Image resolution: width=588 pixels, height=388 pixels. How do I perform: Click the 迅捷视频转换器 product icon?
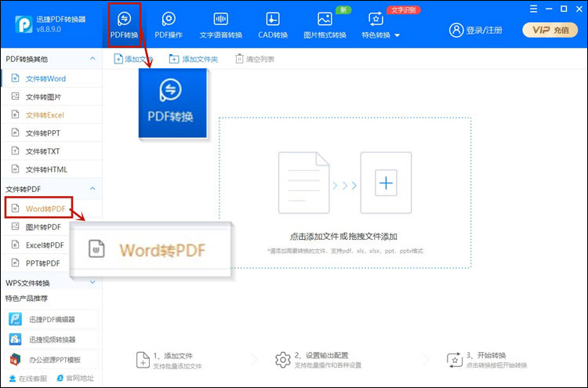[16, 339]
